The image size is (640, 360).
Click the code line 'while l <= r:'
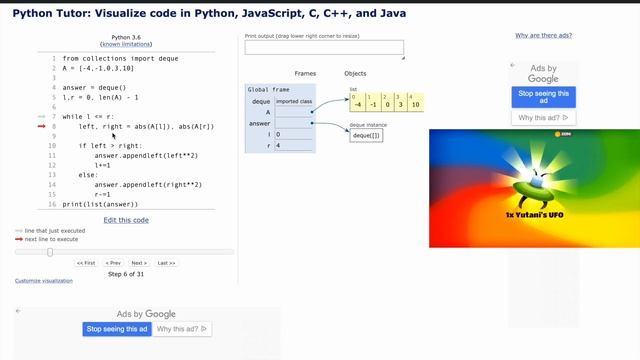click(x=88, y=117)
